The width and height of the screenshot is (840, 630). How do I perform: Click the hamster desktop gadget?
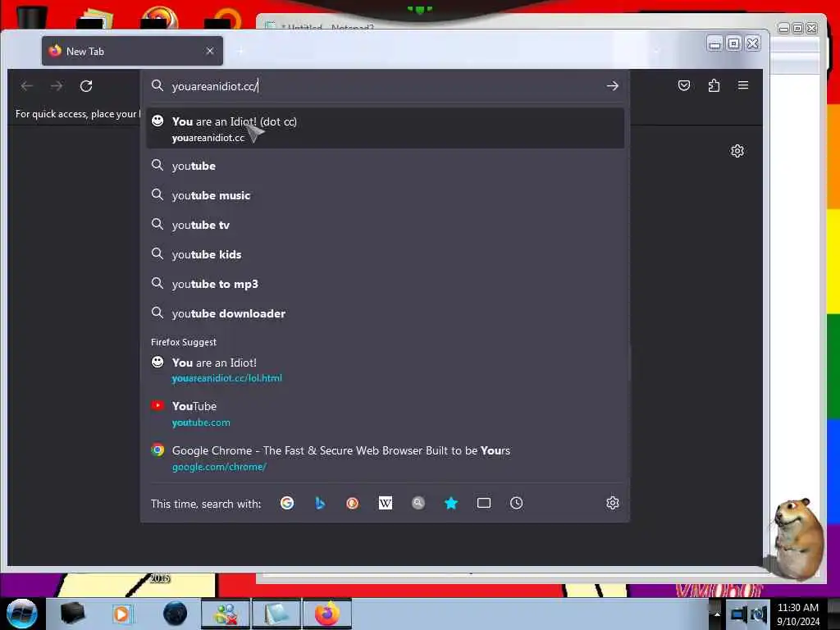tap(797, 538)
